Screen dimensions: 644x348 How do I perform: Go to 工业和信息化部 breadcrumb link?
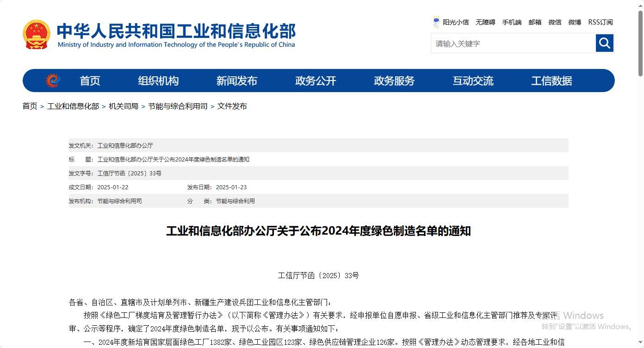pos(73,106)
